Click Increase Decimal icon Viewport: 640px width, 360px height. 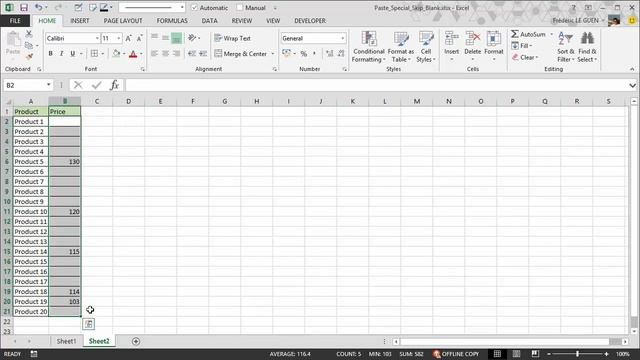pyautogui.click(x=330, y=53)
